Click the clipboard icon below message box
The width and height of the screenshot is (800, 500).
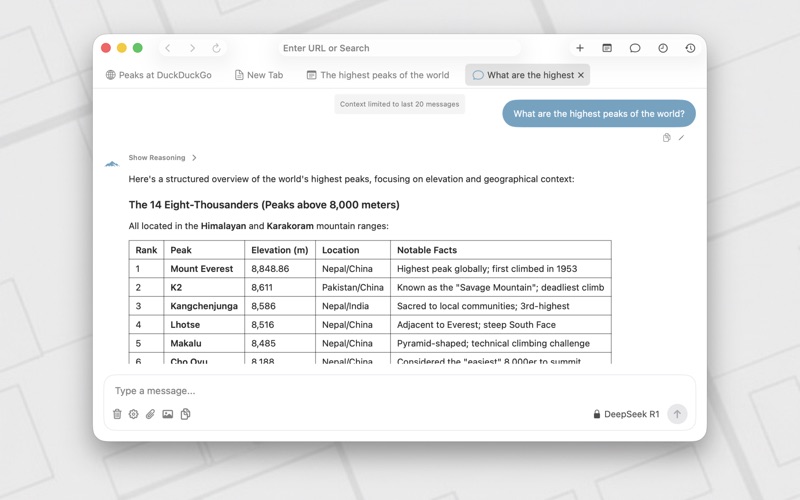(186, 414)
